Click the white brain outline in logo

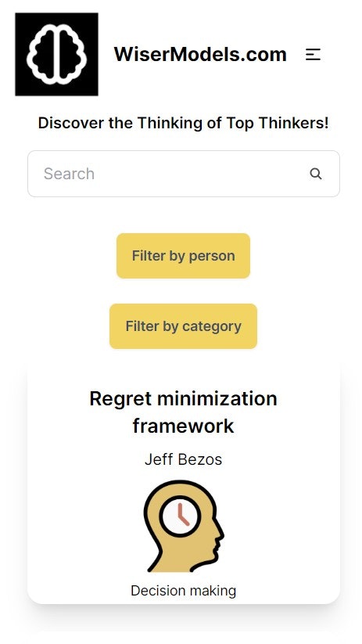coord(56,52)
